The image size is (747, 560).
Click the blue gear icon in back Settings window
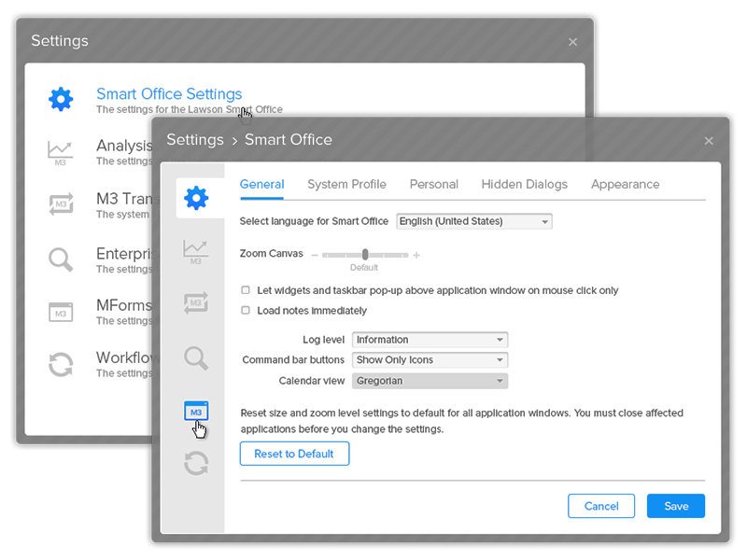click(x=61, y=100)
